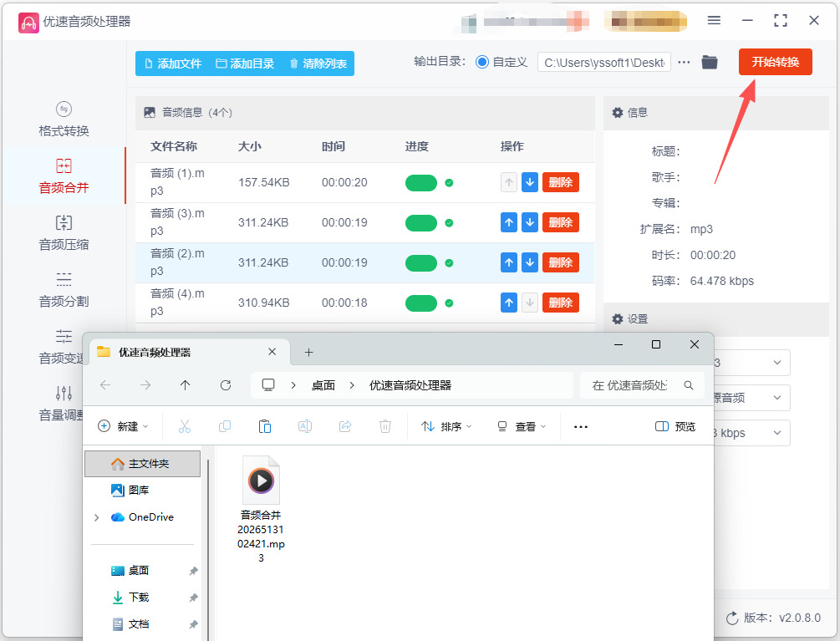Delete 音频 (2).mp3 from the list
Screen dimensions: 840x641
point(560,262)
